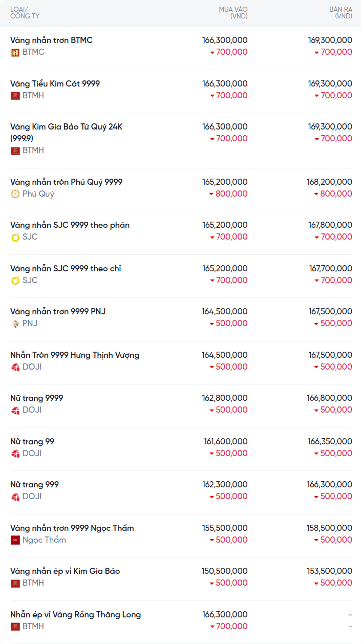The width and height of the screenshot is (361, 644).
Task: Click Vàng nhẫn ép vỉ Kim Gia Bảo title
Action: [x=65, y=571]
